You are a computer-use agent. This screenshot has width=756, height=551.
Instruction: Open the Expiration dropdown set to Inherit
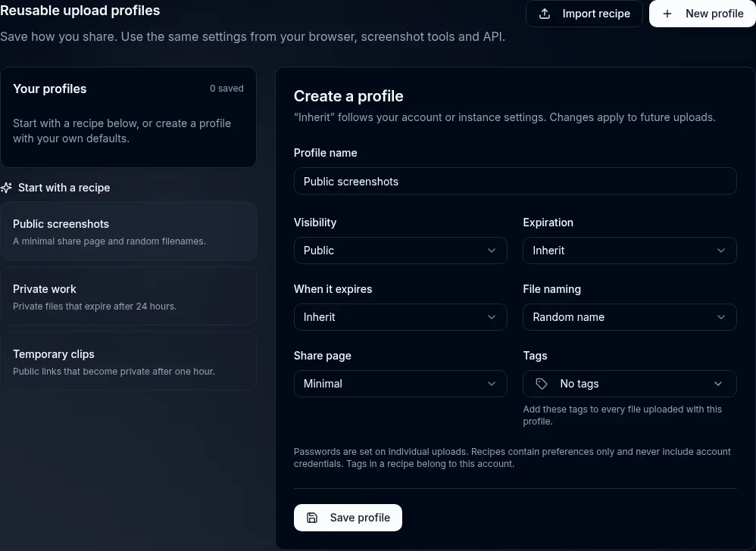coord(629,251)
